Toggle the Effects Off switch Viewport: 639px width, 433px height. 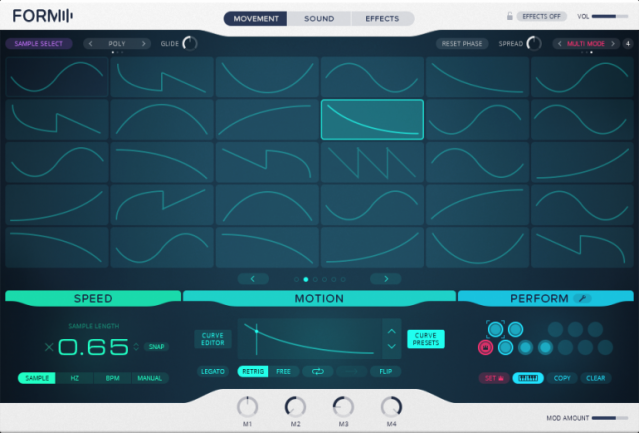pyautogui.click(x=542, y=16)
